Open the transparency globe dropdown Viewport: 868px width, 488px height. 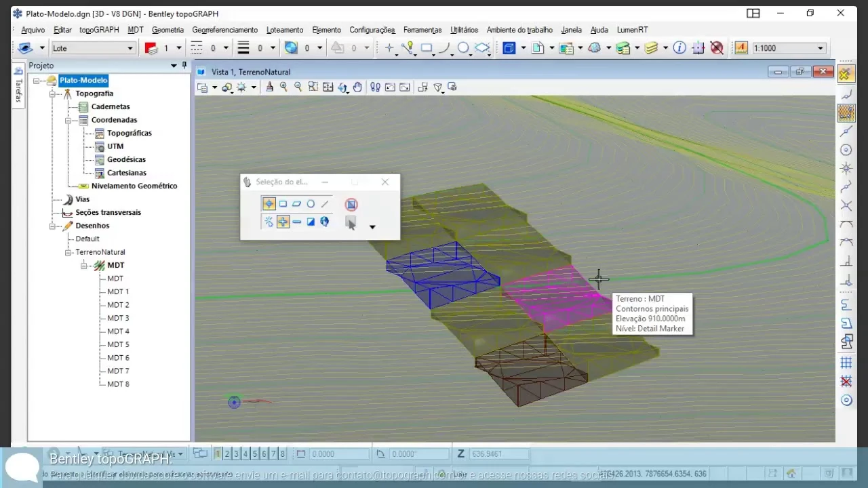319,48
